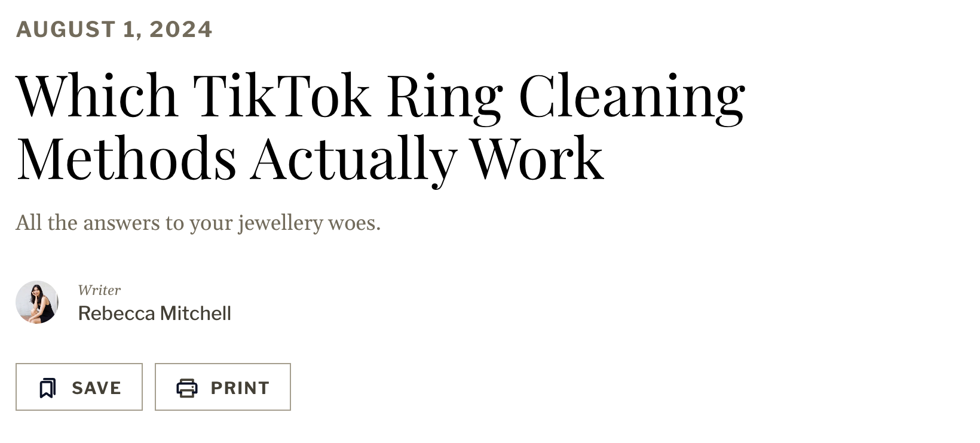Click the word "answers" in the subtitle

[121, 223]
